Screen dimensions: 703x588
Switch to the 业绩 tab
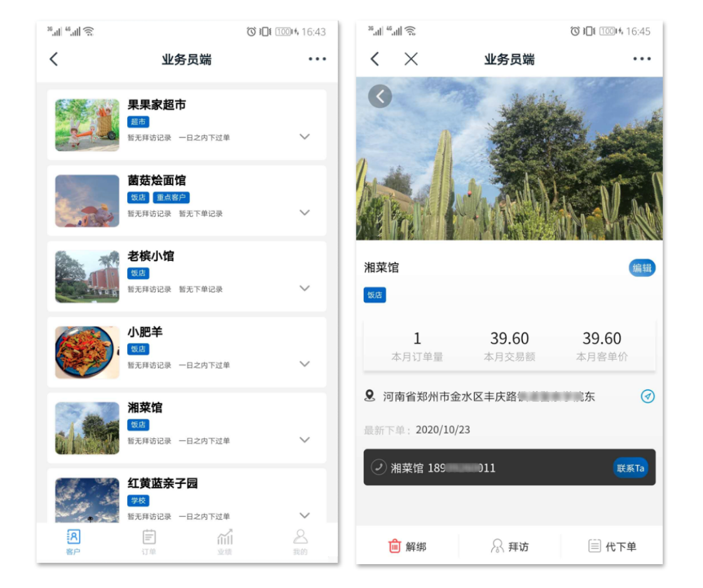point(224,542)
